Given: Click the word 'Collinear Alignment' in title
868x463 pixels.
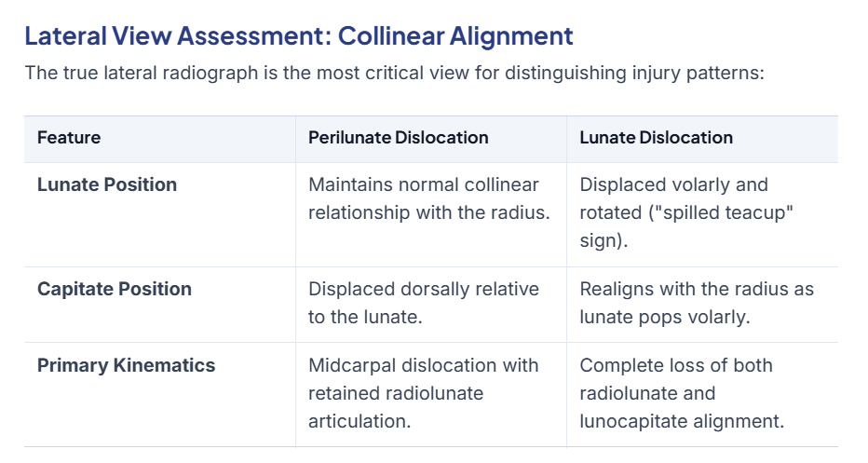Looking at the screenshot, I should click(x=455, y=36).
